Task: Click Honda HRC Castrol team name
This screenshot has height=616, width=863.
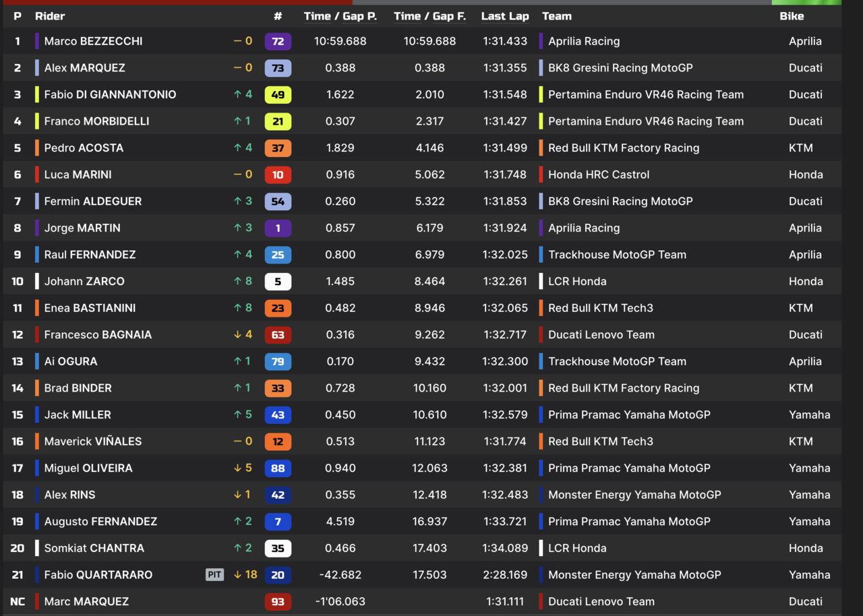Action: 599,175
